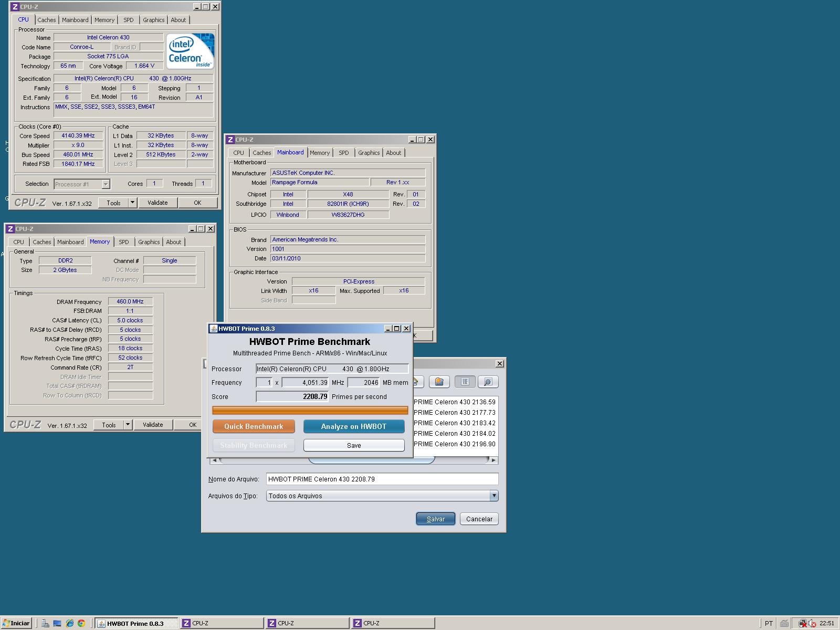Click the Nome do Arquivo text field
This screenshot has width=840, height=630.
point(382,479)
